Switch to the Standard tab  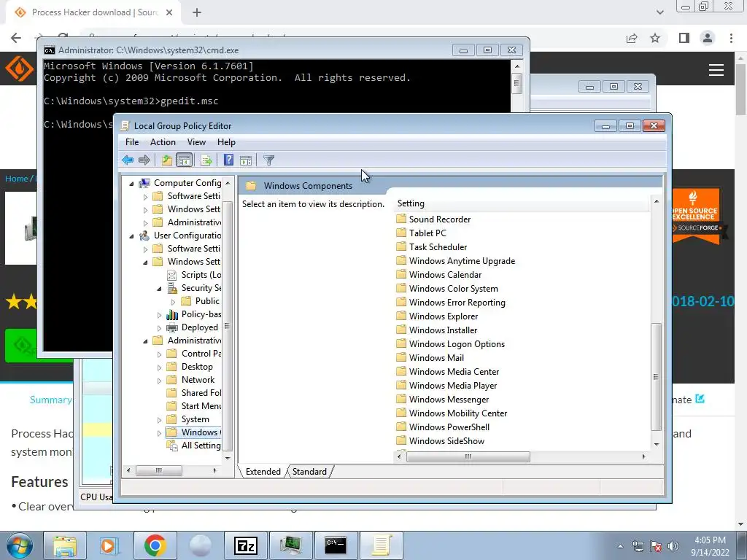tap(309, 472)
